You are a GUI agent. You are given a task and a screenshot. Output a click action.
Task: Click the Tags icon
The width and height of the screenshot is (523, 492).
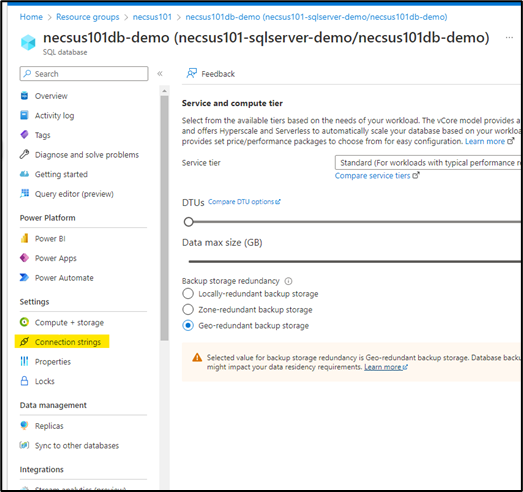click(x=24, y=135)
